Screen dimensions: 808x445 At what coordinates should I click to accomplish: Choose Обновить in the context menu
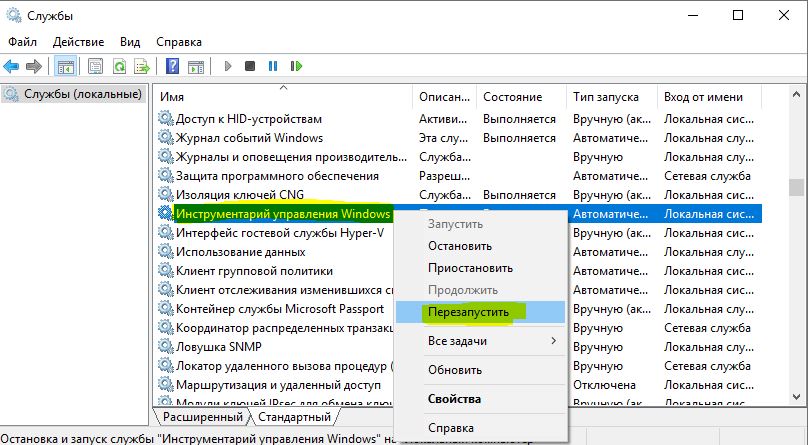coord(480,370)
